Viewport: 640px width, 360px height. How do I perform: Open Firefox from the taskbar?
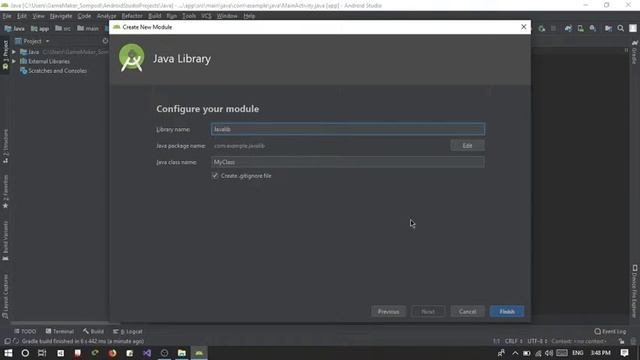[112, 353]
